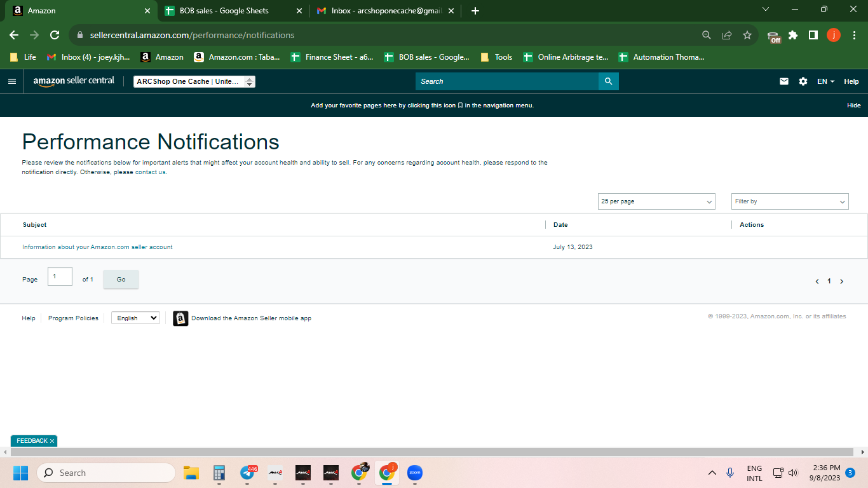Close the FEEDBACK tab
This screenshot has width=868, height=488.
pos(52,441)
